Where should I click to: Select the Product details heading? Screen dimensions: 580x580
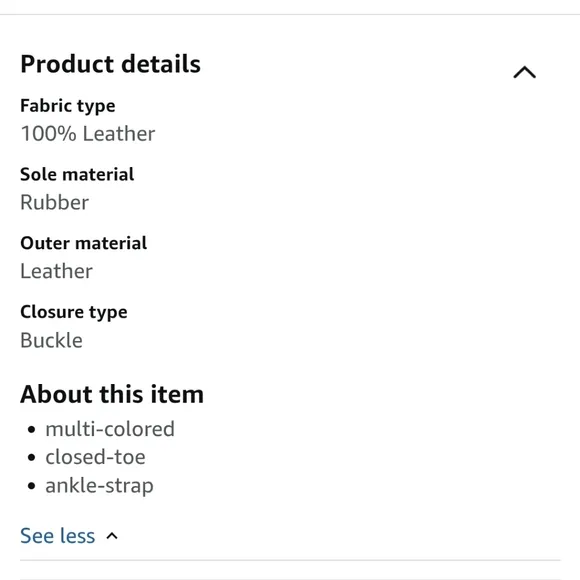pos(110,64)
